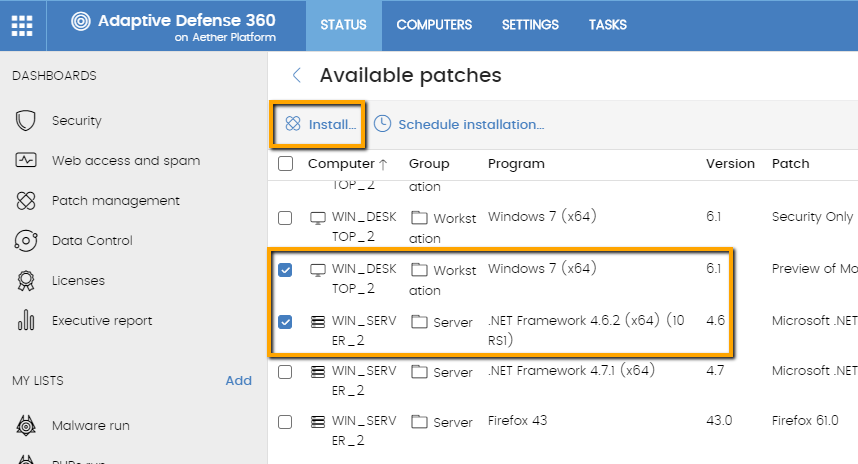
Task: Click the Malware run list icon
Action: 26,425
